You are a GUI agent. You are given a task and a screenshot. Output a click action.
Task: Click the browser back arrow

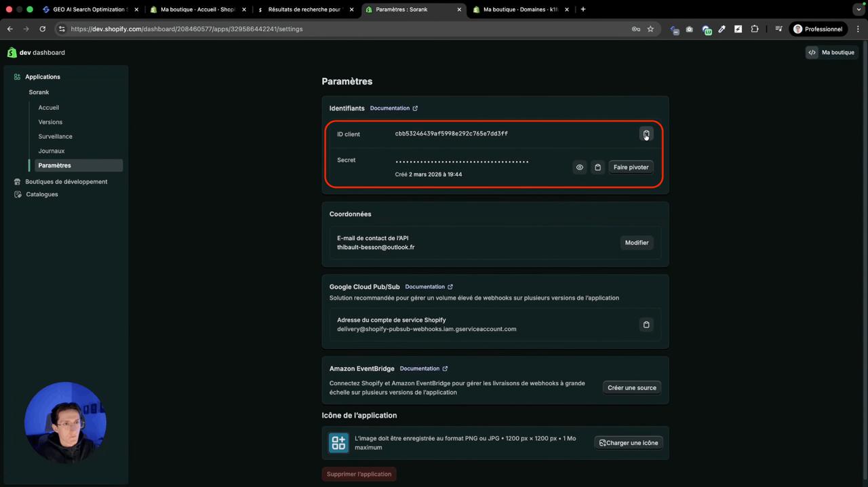pyautogui.click(x=9, y=29)
